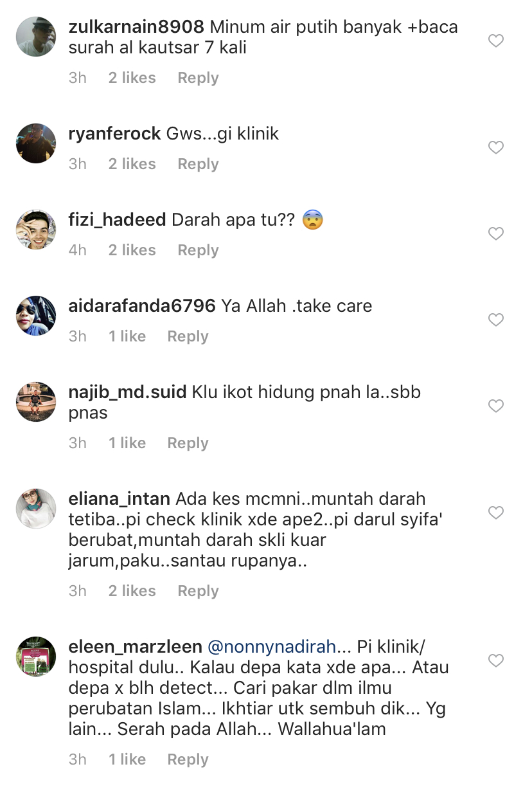The image size is (532, 789).
Task: Reply to eliana_intan's comment
Action: (198, 591)
